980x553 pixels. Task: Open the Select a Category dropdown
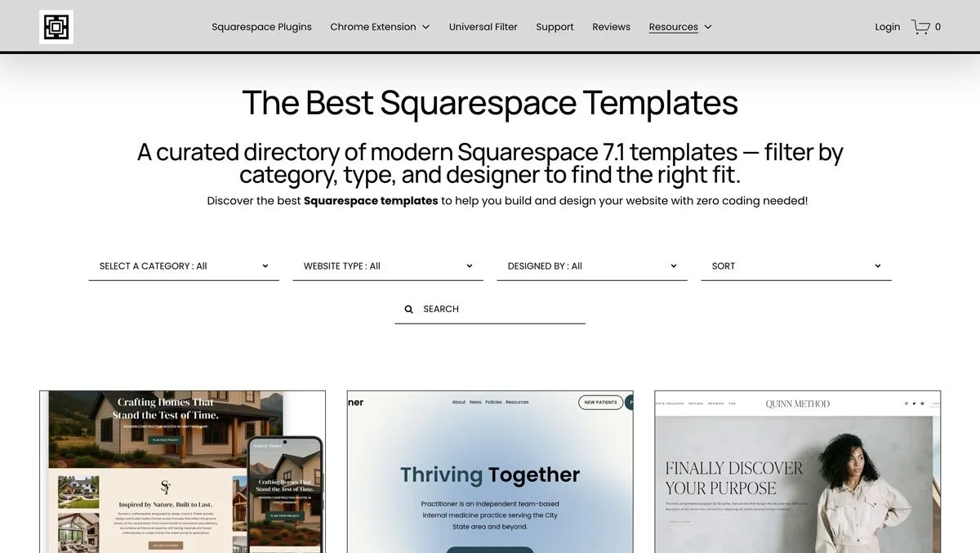point(184,266)
